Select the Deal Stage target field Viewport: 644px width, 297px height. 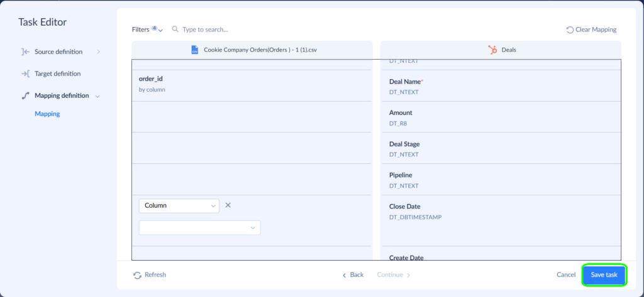click(501, 148)
